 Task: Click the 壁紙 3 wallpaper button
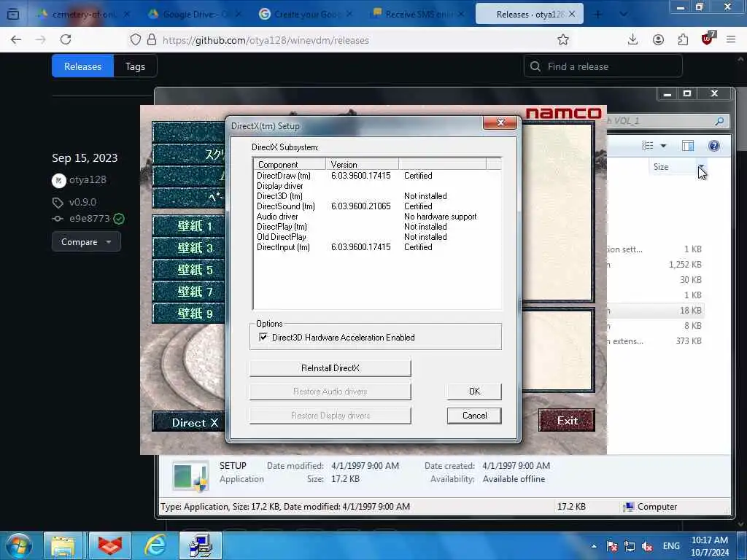(x=189, y=248)
